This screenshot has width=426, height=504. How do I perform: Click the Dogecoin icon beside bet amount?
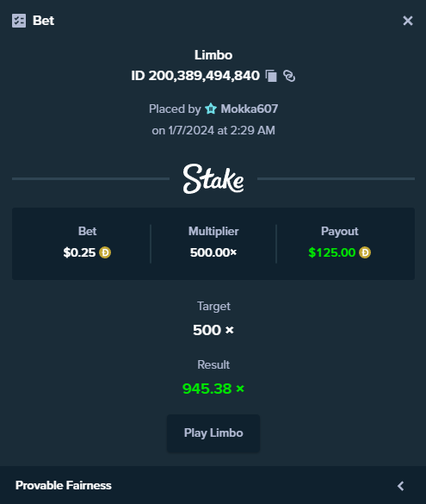(x=105, y=252)
